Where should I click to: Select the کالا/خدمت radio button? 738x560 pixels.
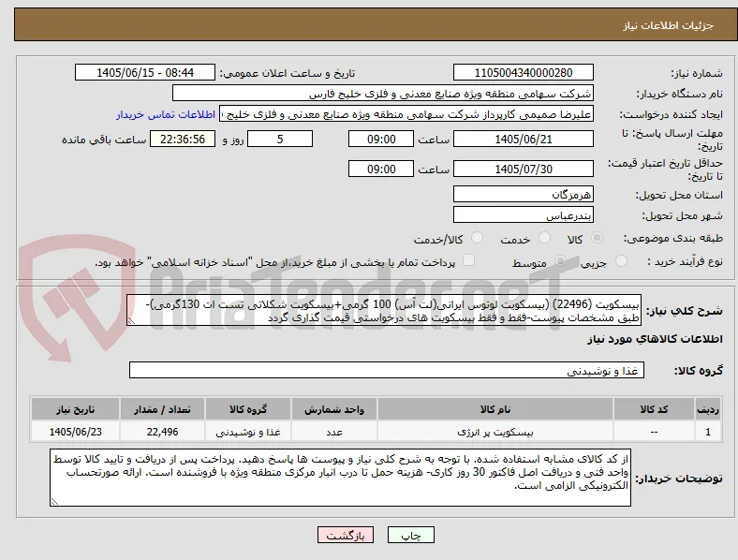click(478, 238)
